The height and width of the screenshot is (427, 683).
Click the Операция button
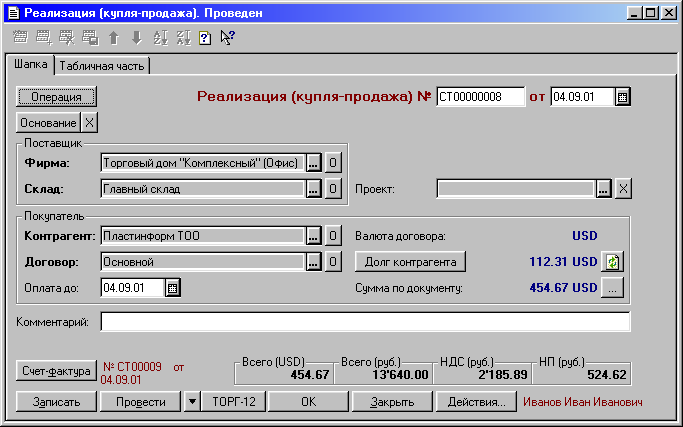click(x=56, y=97)
